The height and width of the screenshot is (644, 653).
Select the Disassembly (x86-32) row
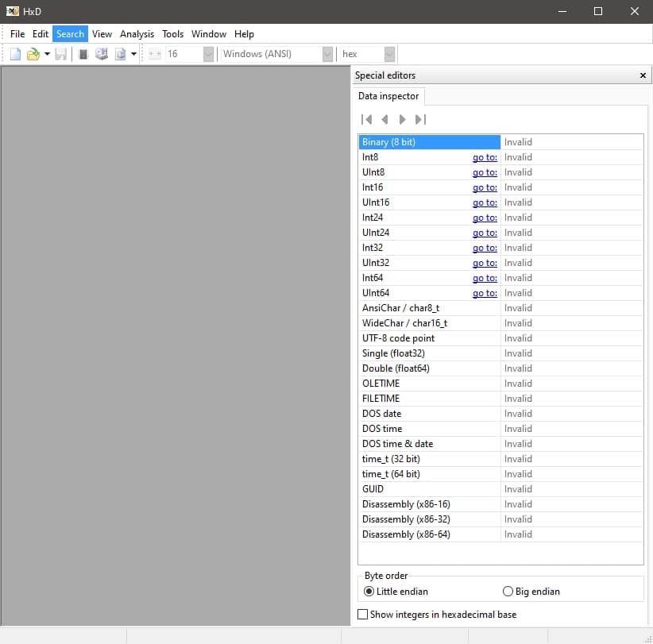500,519
